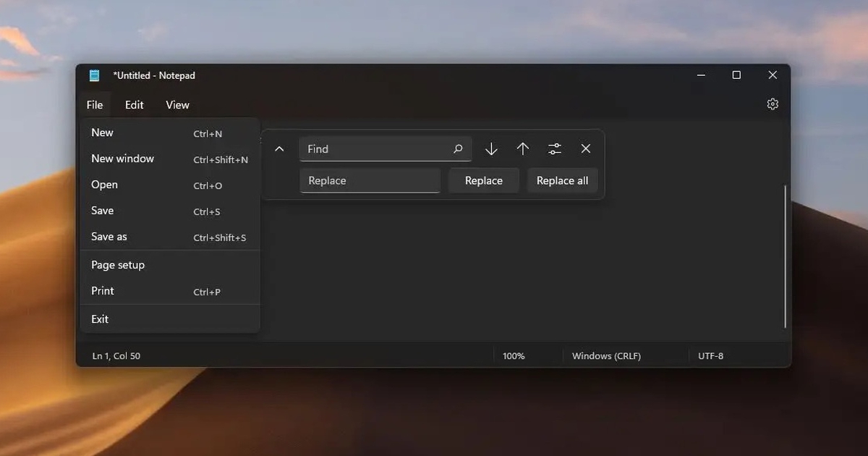Select Print in the File menu

[170, 291]
